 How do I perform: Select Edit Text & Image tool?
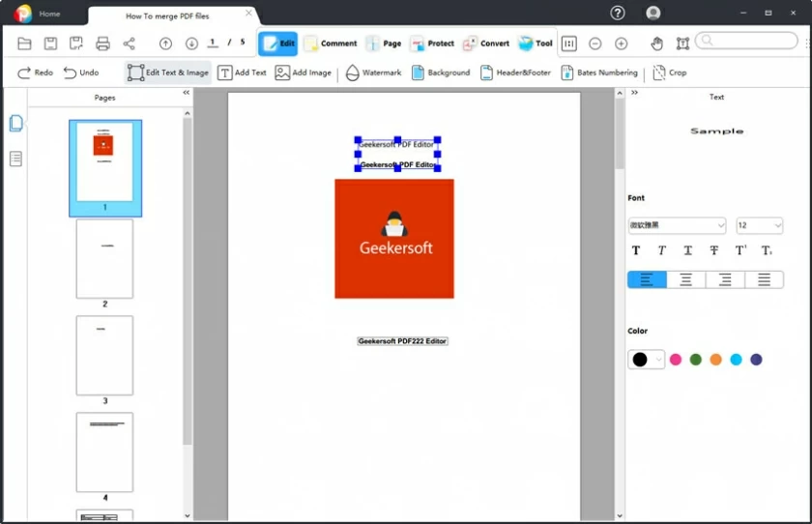pyautogui.click(x=168, y=73)
